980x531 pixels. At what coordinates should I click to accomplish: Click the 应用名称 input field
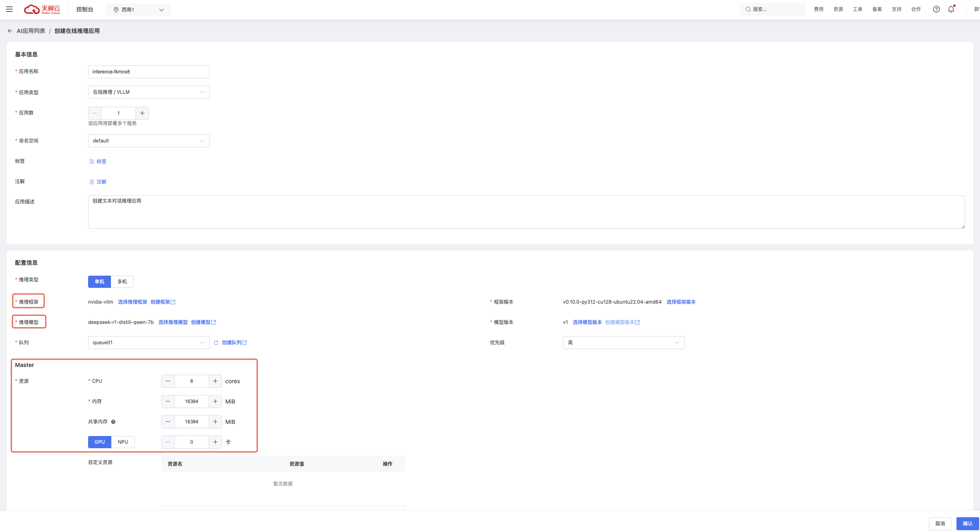click(149, 72)
